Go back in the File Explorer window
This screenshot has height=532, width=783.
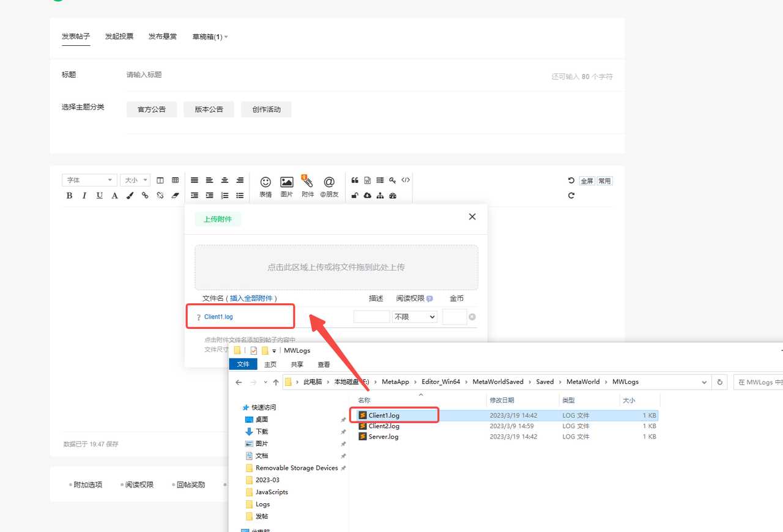[x=239, y=382]
